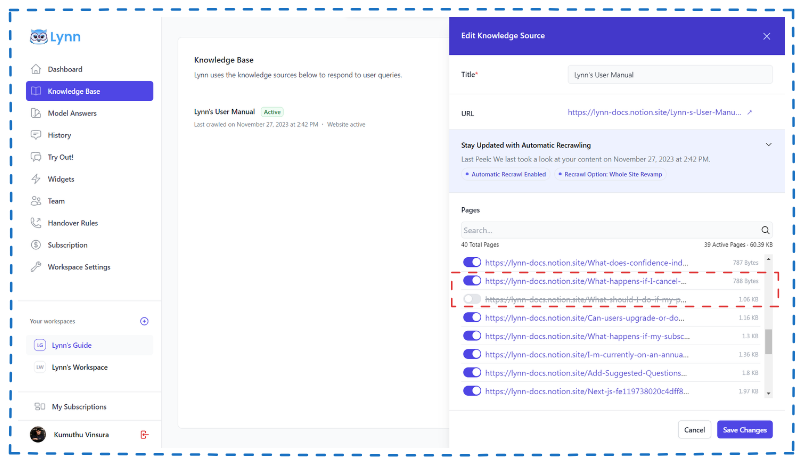The image size is (803, 463).
Task: Click the History icon in sidebar
Action: pos(37,135)
